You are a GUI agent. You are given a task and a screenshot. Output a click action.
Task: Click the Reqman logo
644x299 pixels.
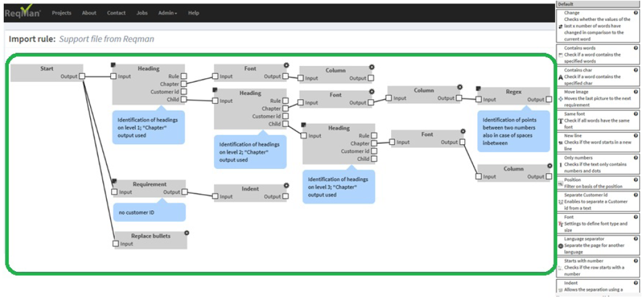tap(23, 12)
